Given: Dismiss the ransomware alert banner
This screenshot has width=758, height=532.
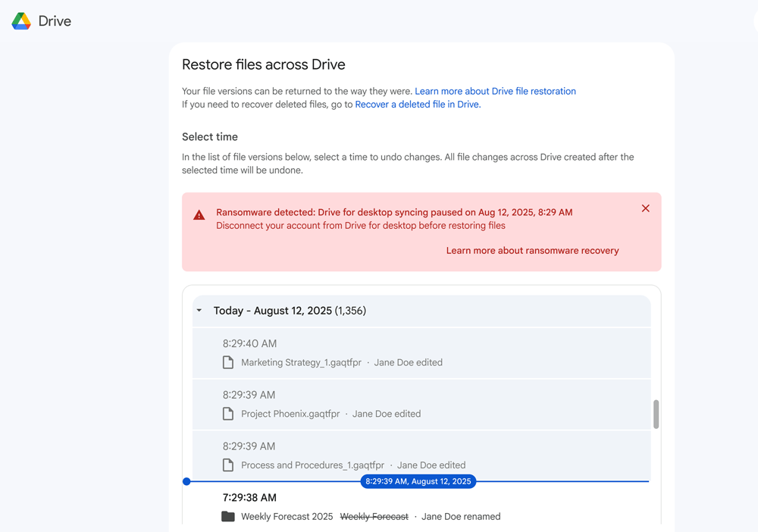Looking at the screenshot, I should click(645, 208).
